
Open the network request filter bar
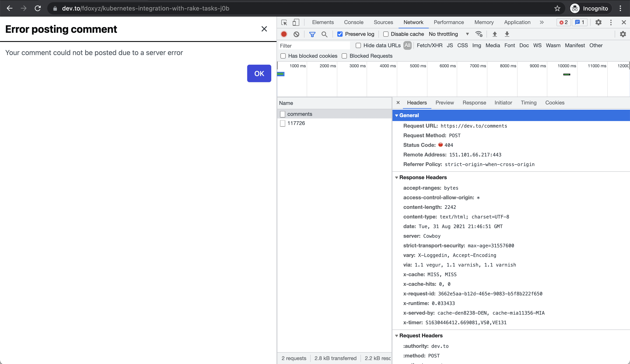[312, 34]
